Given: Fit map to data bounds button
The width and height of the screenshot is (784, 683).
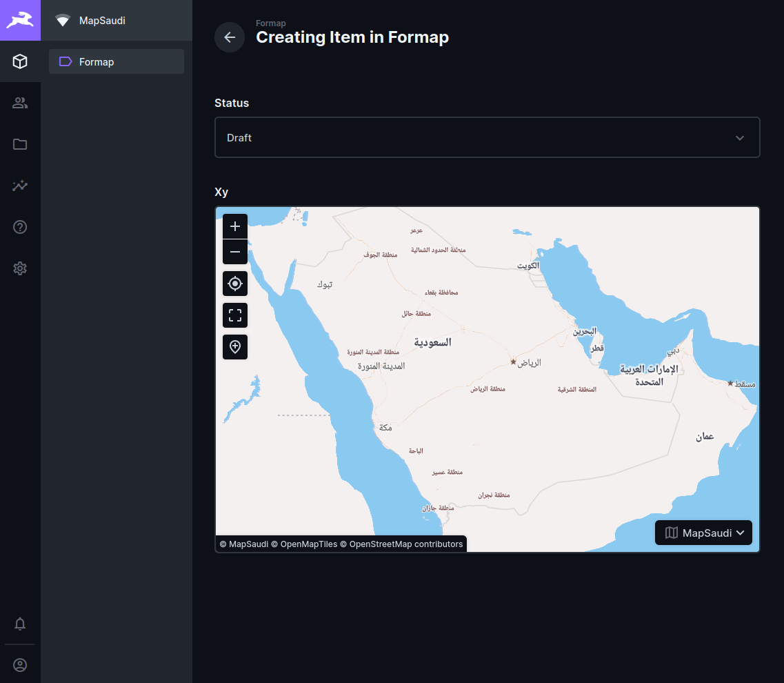Looking at the screenshot, I should pyautogui.click(x=235, y=315).
